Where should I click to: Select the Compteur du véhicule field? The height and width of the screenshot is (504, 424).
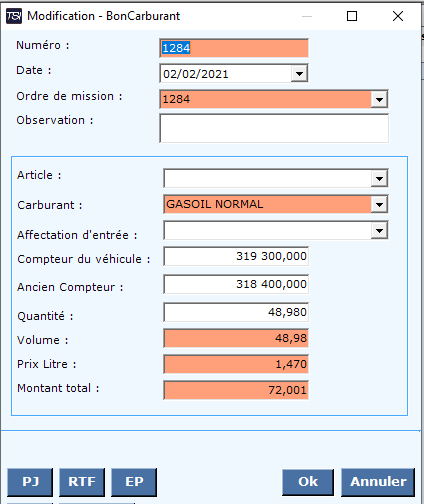click(236, 256)
